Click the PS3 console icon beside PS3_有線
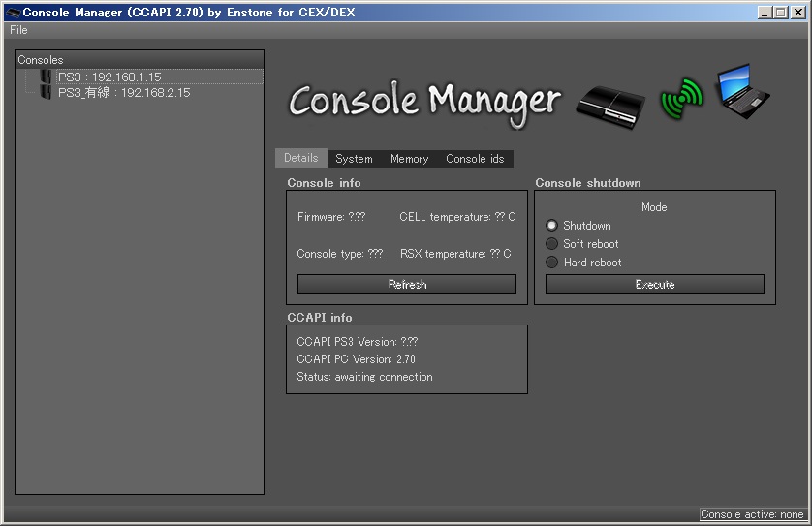The image size is (812, 526). (x=47, y=93)
